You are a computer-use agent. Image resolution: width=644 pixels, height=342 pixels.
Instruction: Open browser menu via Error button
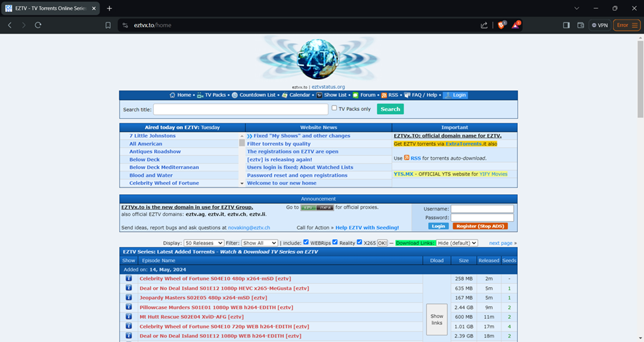[x=627, y=25]
